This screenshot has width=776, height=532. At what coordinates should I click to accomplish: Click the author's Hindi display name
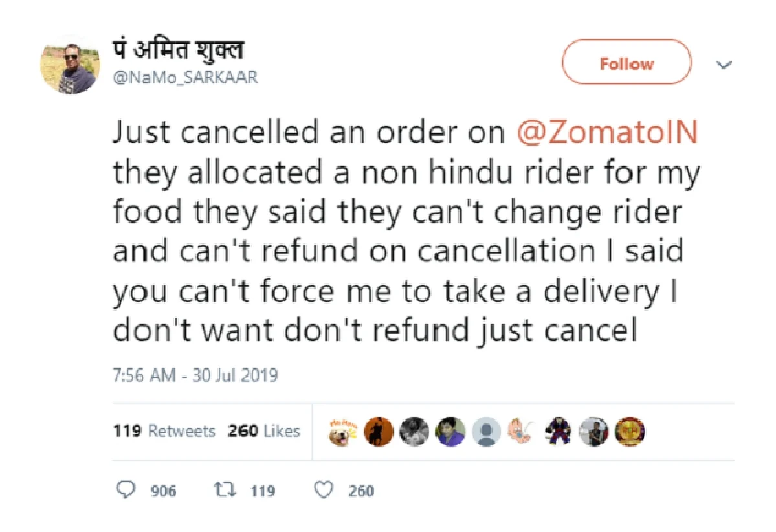click(178, 50)
